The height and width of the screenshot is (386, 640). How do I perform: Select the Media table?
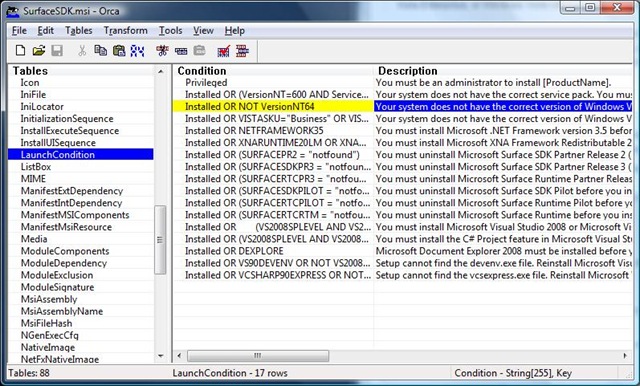[34, 239]
